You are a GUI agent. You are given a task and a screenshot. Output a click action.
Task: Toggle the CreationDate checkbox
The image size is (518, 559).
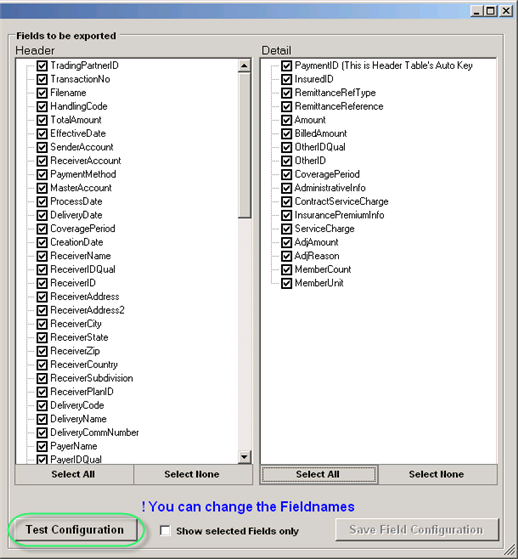pos(42,242)
